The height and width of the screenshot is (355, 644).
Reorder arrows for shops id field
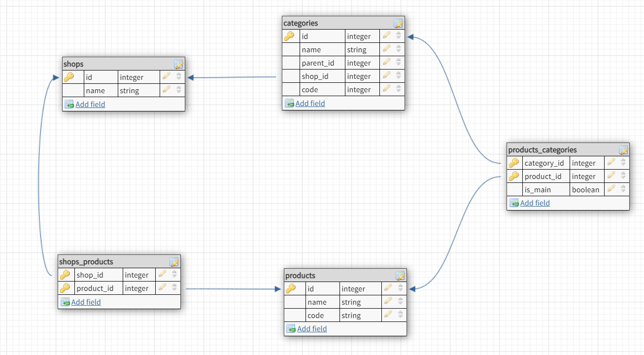[x=178, y=77]
